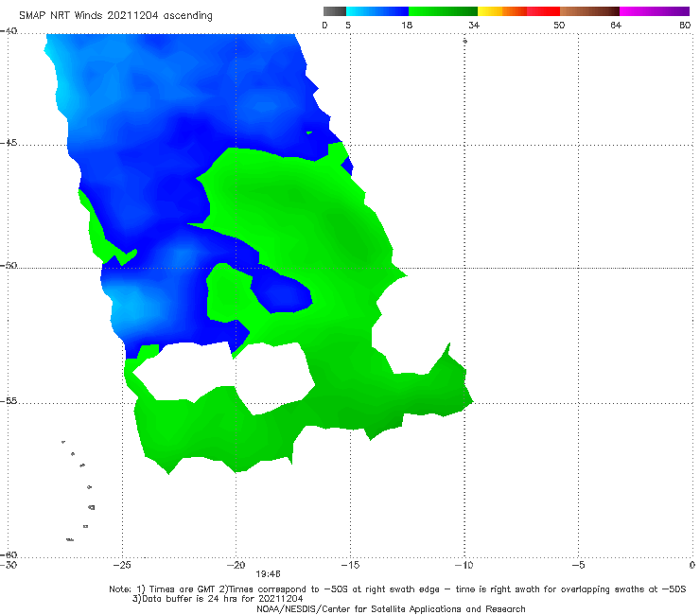The image size is (700, 615).
Task: Click the magenta-purple segment of the color bar
Action: click(655, 11)
